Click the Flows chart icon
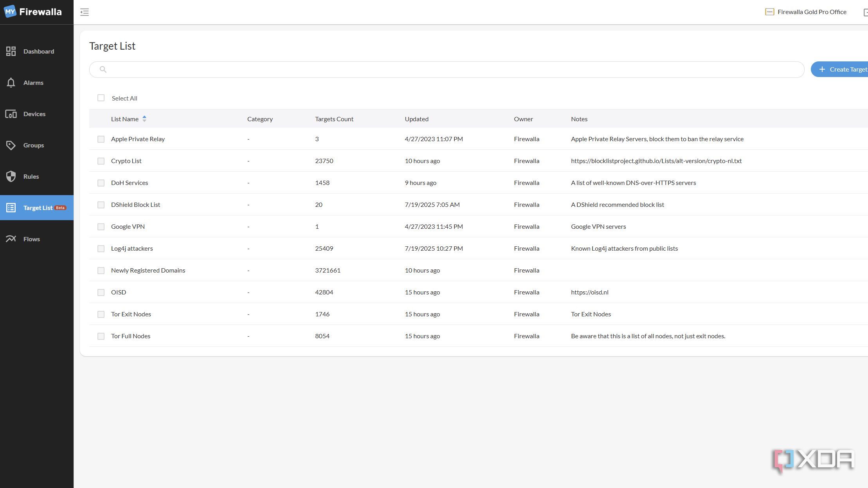The image size is (868, 488). click(11, 239)
